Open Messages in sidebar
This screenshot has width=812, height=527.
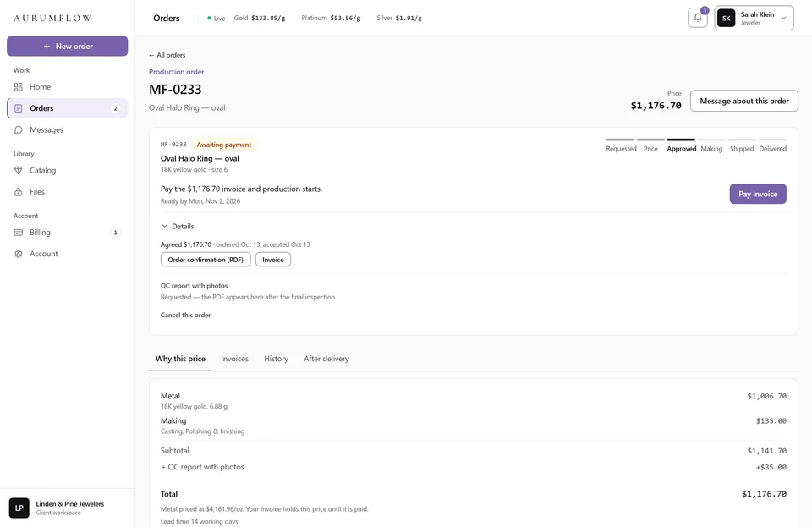tap(68, 130)
